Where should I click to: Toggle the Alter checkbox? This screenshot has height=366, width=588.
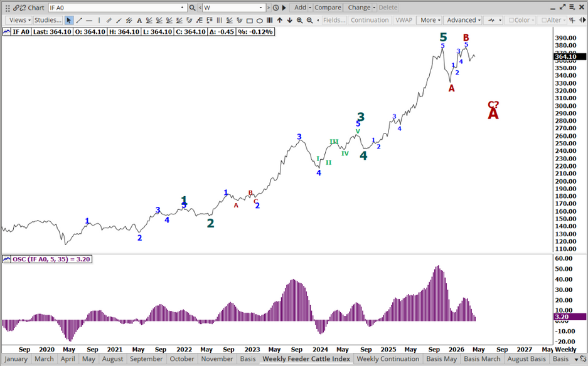[x=544, y=20]
